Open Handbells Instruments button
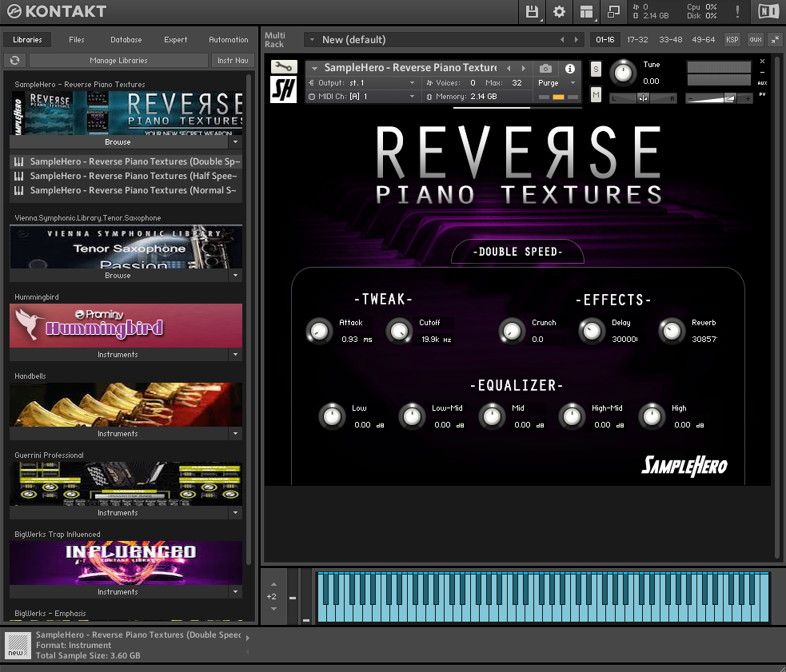The height and width of the screenshot is (672, 786). click(118, 433)
